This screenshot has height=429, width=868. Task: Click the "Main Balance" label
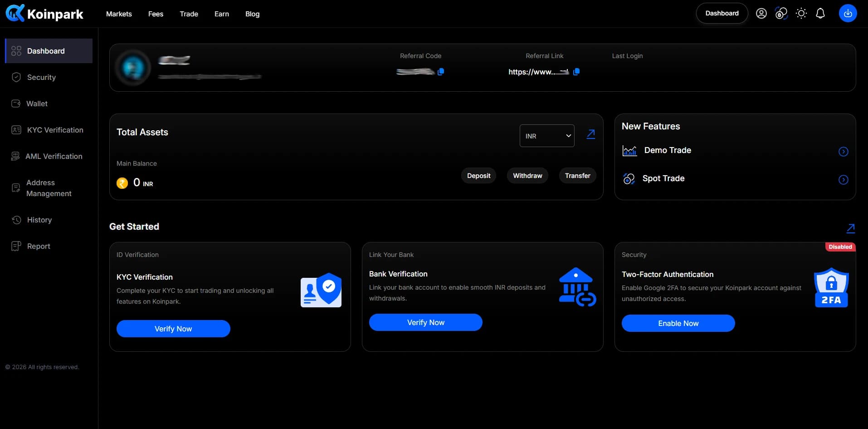click(137, 163)
